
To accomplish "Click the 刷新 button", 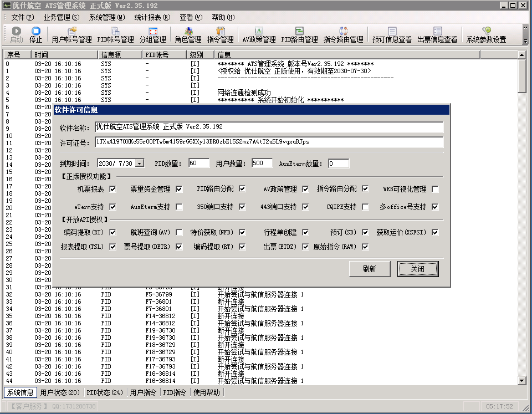I will click(370, 269).
